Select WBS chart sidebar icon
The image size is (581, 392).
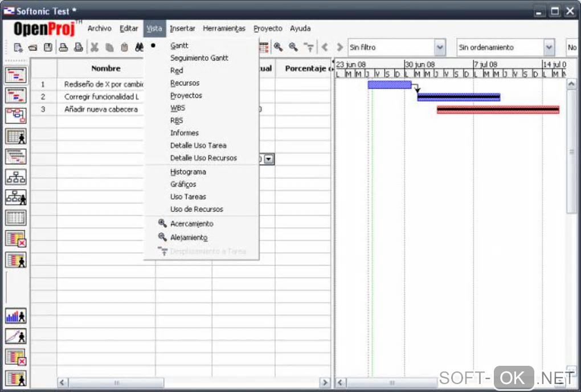16,177
